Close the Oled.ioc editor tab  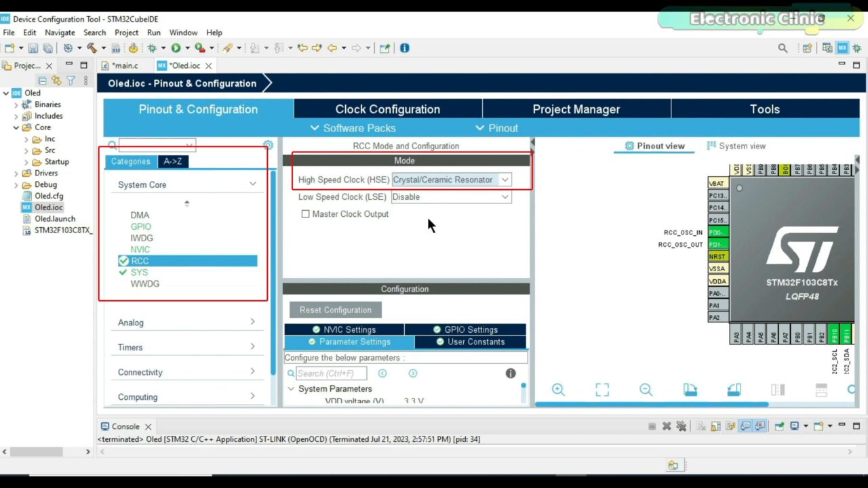click(x=209, y=66)
